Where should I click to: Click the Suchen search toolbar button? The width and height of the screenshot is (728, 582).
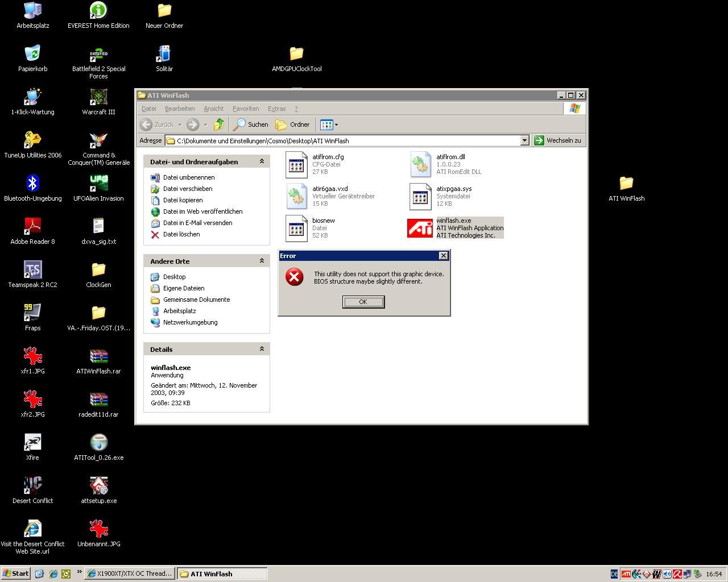click(x=251, y=124)
